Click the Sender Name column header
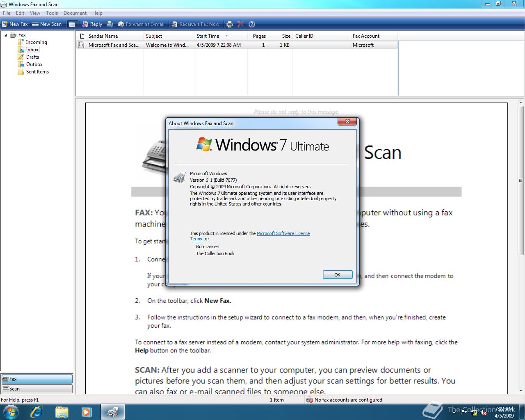Viewport: 525px width, 420px height. click(114, 36)
